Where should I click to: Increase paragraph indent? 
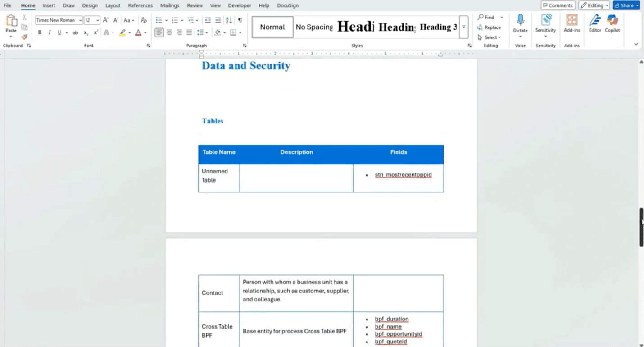point(218,20)
